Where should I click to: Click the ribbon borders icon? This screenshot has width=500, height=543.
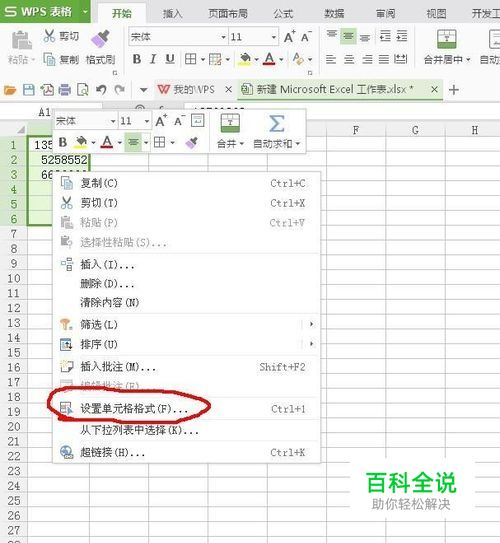coord(191,59)
